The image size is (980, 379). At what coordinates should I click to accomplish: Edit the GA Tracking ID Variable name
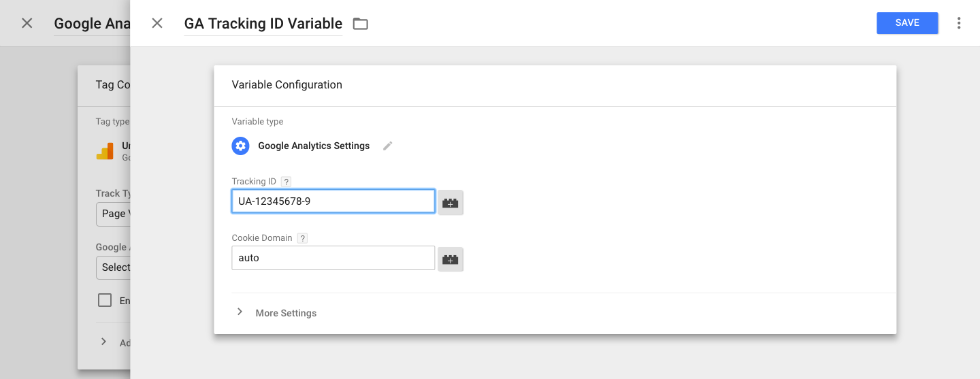pos(263,24)
